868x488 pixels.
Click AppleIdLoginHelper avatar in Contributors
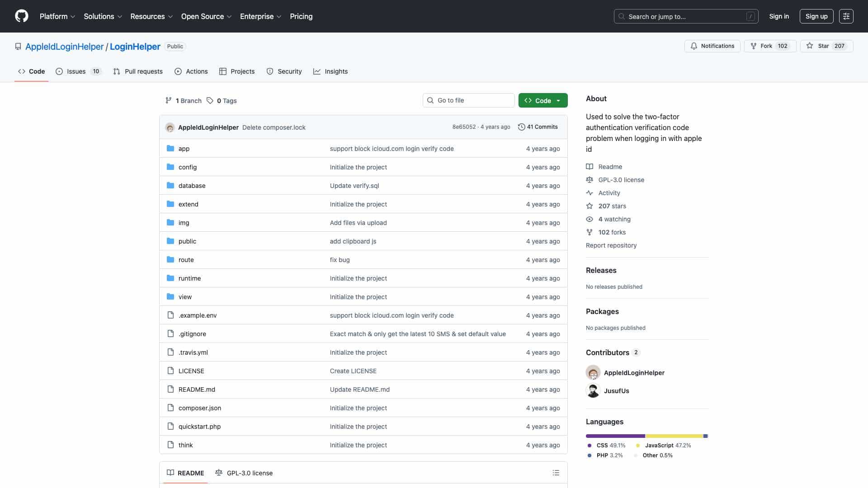coord(593,372)
